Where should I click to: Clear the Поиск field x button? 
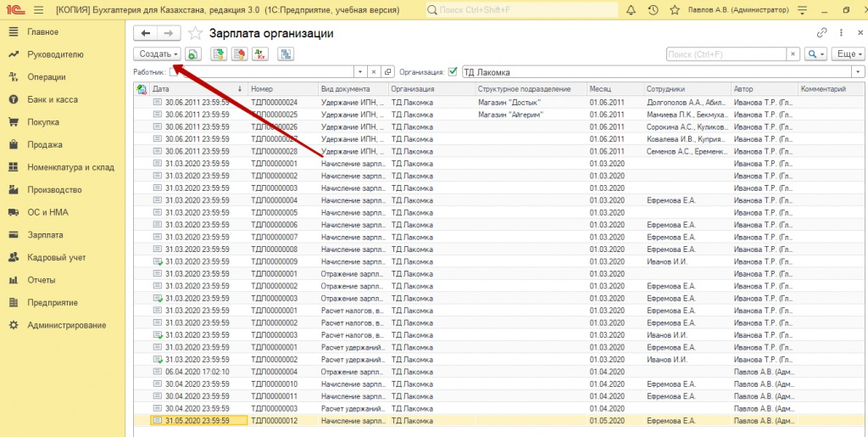point(793,54)
